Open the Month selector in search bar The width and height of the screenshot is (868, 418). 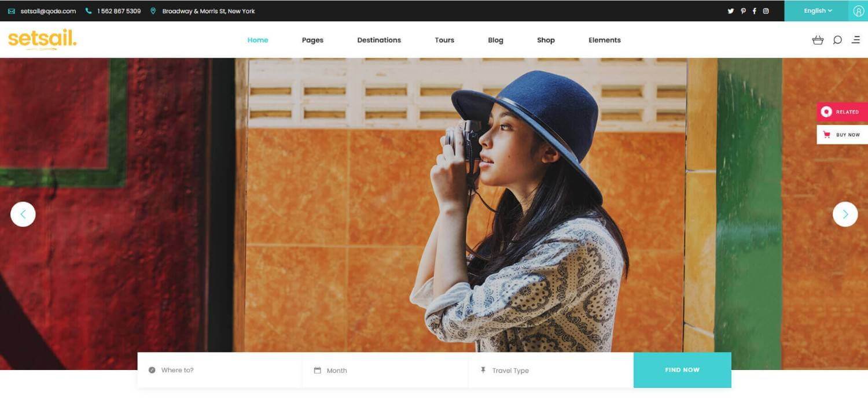(x=336, y=370)
